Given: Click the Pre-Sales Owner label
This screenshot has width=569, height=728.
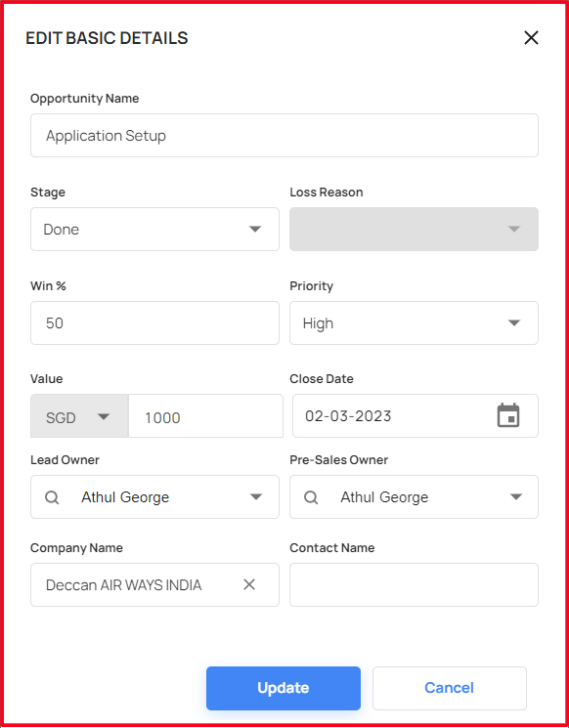Looking at the screenshot, I should pos(338,460).
